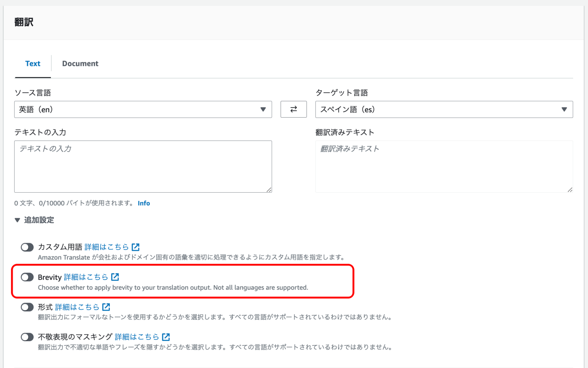
Task: Click the resize handle of the input text area
Action: click(x=269, y=190)
